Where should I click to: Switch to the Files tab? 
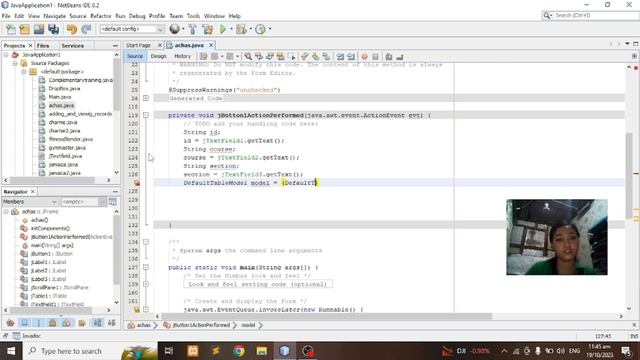pyautogui.click(x=43, y=46)
